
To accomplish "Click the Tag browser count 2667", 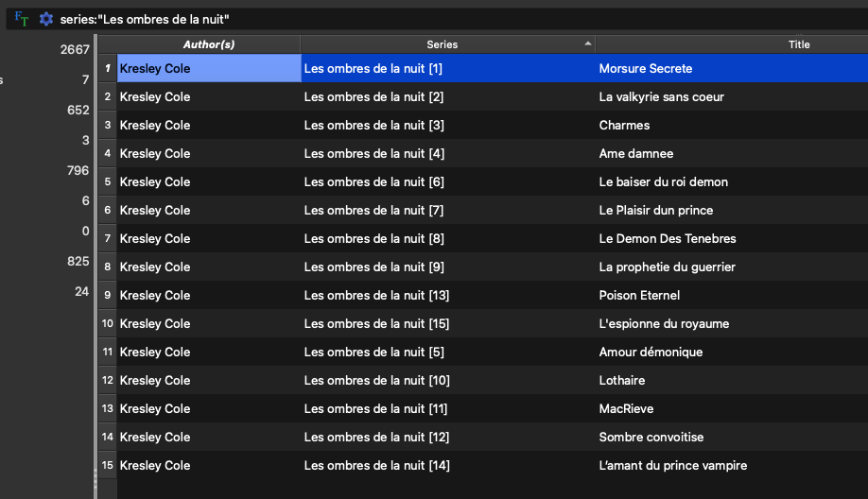I will pos(75,49).
